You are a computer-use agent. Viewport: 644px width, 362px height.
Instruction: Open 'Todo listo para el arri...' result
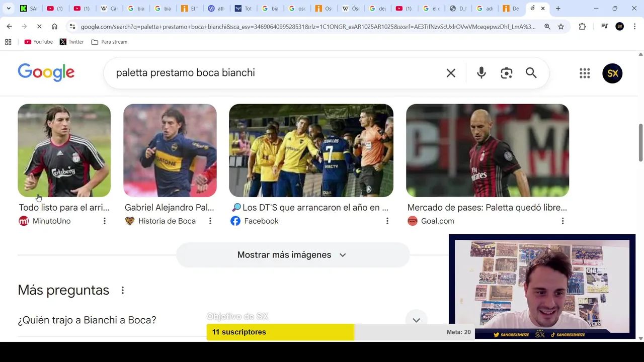point(64,207)
